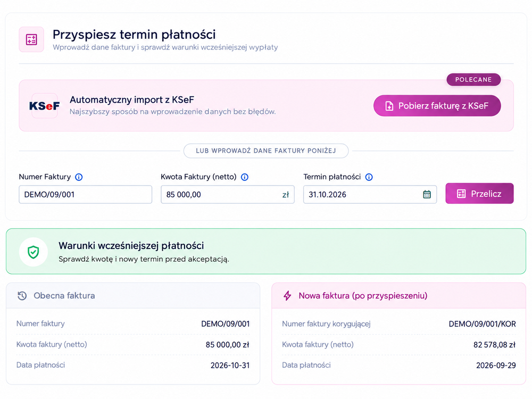532x399 pixels.
Task: Click the history clock icon in Obecna faktura
Action: (22, 295)
